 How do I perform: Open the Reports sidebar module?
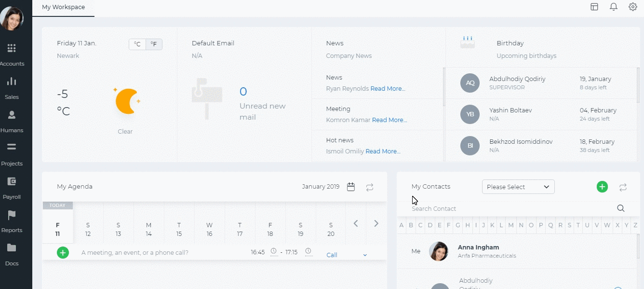click(x=12, y=221)
